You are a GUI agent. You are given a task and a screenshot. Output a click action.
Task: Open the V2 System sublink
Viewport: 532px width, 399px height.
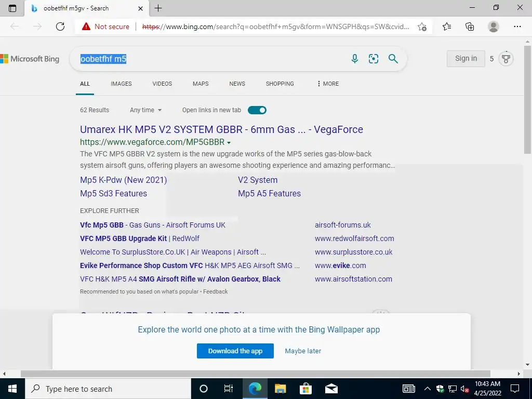(258, 180)
